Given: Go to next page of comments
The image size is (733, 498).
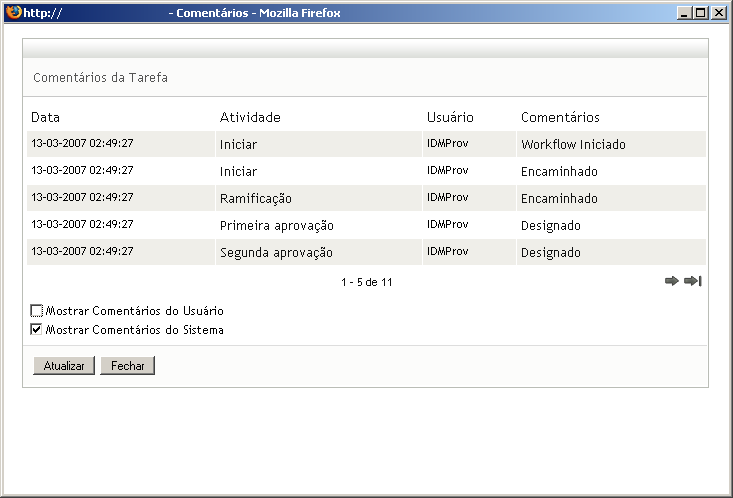Looking at the screenshot, I should (672, 281).
